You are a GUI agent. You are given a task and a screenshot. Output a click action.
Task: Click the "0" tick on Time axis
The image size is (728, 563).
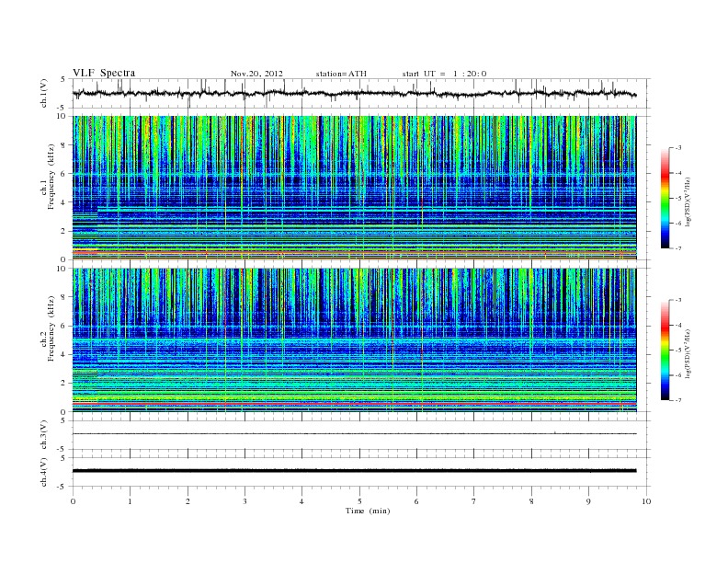(x=73, y=501)
